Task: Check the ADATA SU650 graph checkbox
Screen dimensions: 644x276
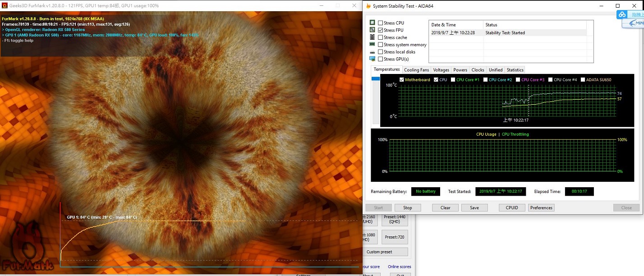Action: 583,80
